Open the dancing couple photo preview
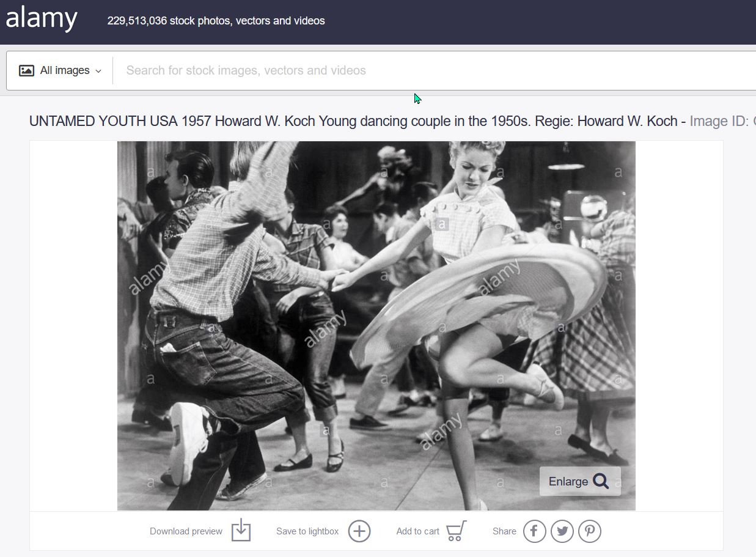 pyautogui.click(x=376, y=326)
